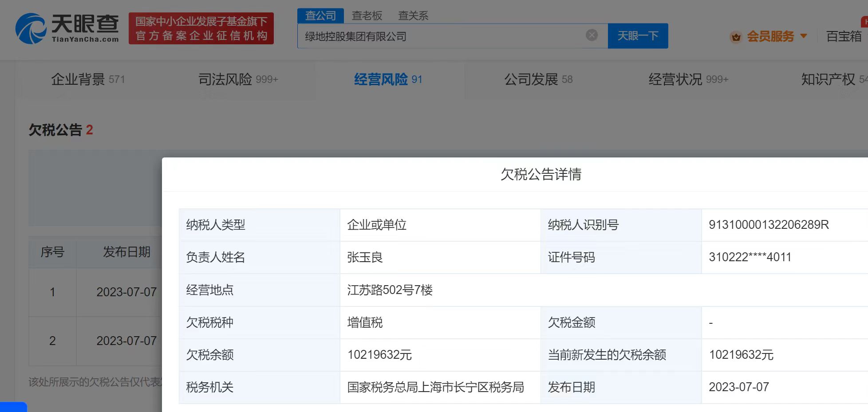Screen dimensions: 868x412
Task: Click the 负责人姓名 label
Action: tap(215, 257)
